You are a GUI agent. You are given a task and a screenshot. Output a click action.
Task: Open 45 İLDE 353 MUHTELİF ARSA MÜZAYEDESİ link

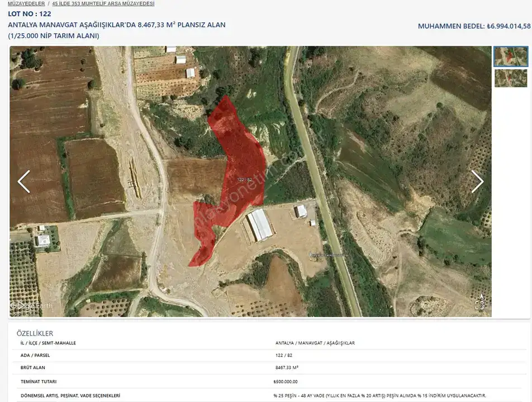tap(103, 3)
